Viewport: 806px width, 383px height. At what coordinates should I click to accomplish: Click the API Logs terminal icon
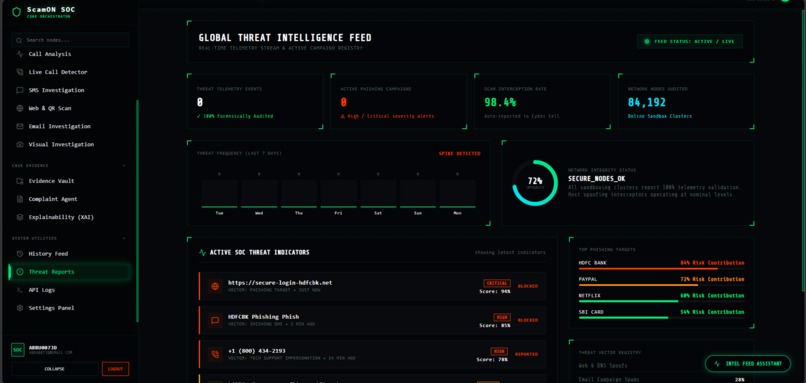coord(20,290)
